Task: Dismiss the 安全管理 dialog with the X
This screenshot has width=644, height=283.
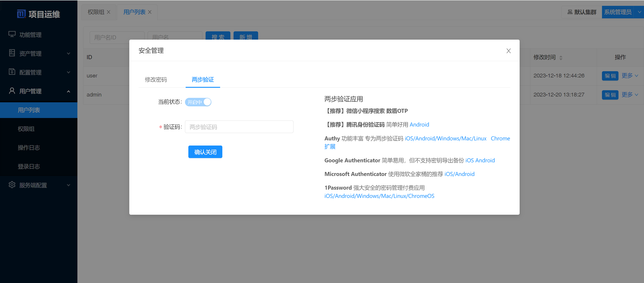Action: [508, 51]
